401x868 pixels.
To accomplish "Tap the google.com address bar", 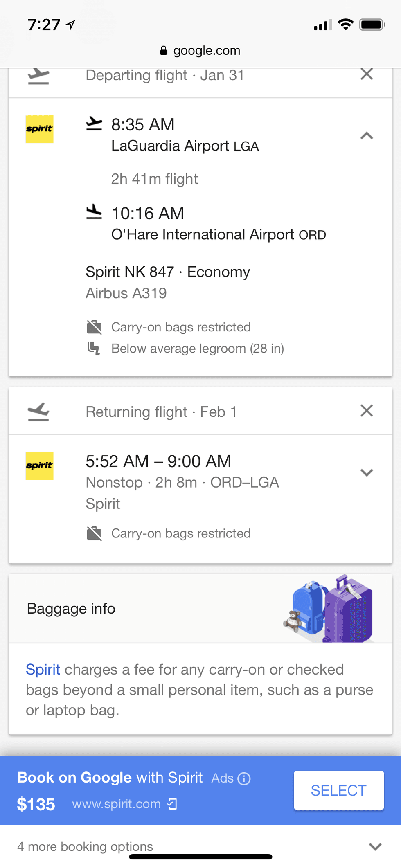I will [x=200, y=51].
